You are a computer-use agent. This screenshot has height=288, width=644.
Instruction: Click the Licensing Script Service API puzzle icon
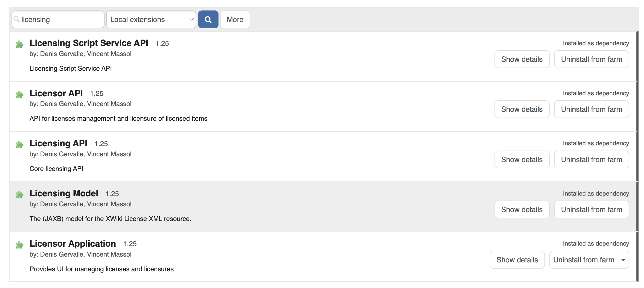(20, 44)
